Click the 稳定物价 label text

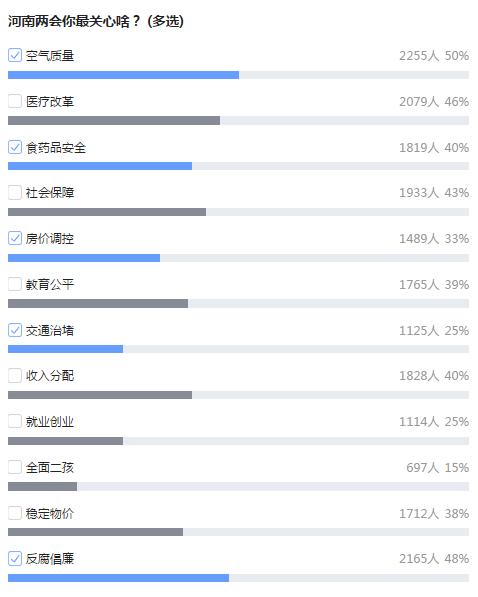coord(50,514)
